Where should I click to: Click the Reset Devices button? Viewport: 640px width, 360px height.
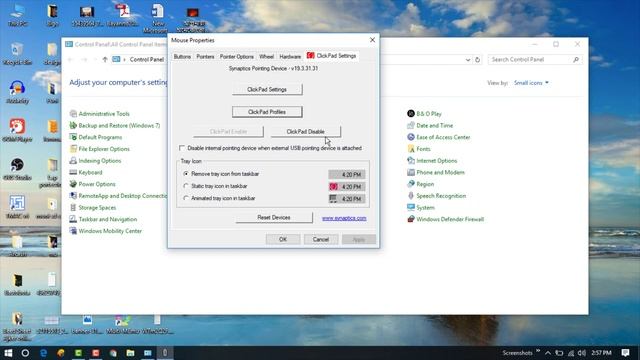(274, 218)
